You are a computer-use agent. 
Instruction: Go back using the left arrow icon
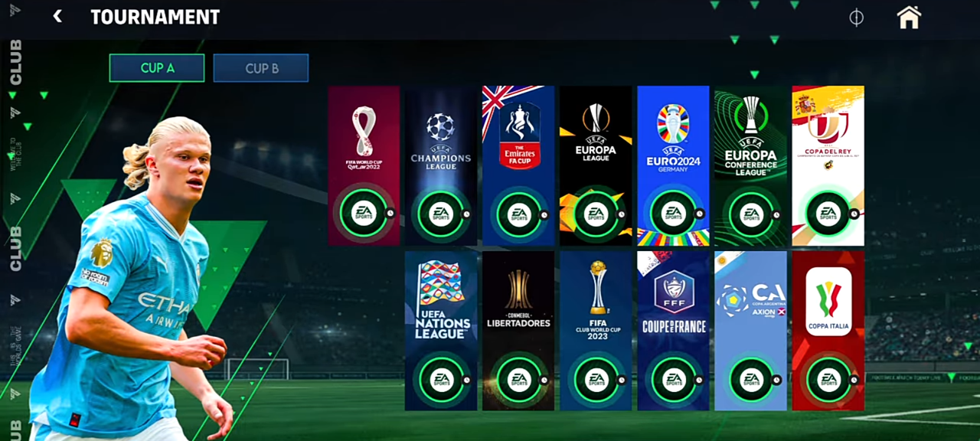[57, 16]
